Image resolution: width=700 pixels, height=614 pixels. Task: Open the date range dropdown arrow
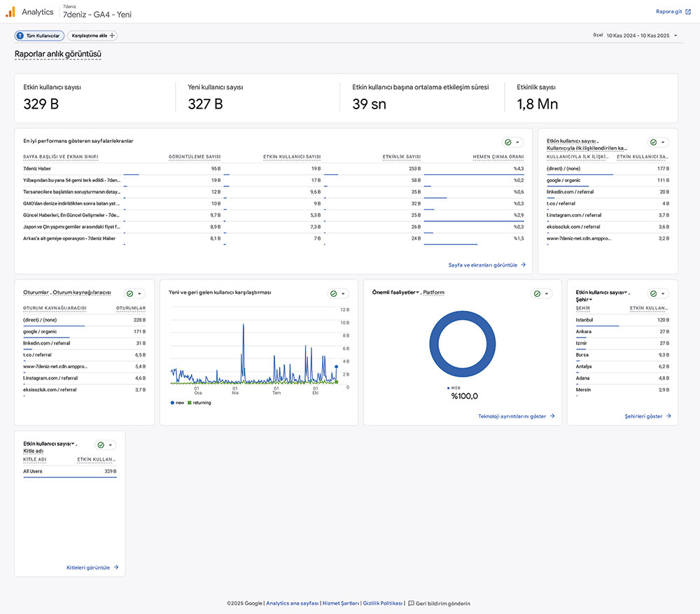pos(675,36)
